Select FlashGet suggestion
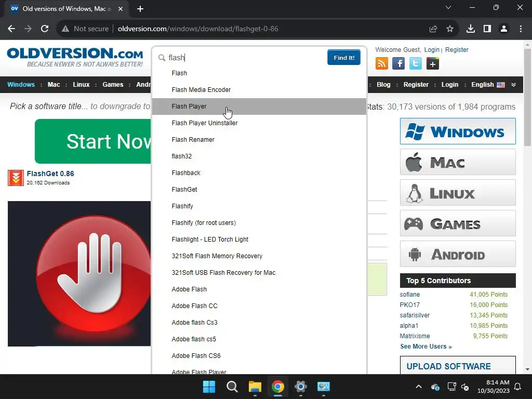The width and height of the screenshot is (532, 399). click(259, 190)
